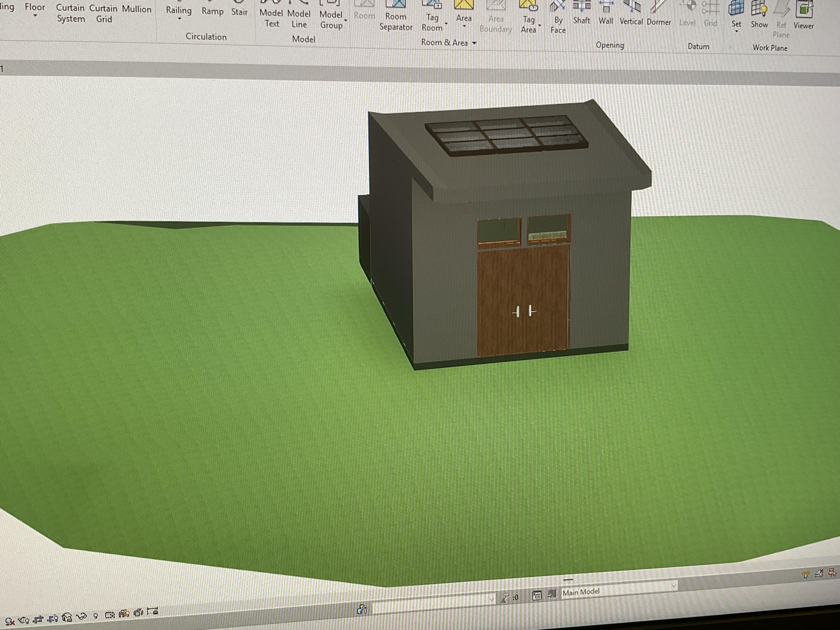This screenshot has width=840, height=630.
Task: Expand the Tag Room dropdown arrow
Action: coord(446,24)
